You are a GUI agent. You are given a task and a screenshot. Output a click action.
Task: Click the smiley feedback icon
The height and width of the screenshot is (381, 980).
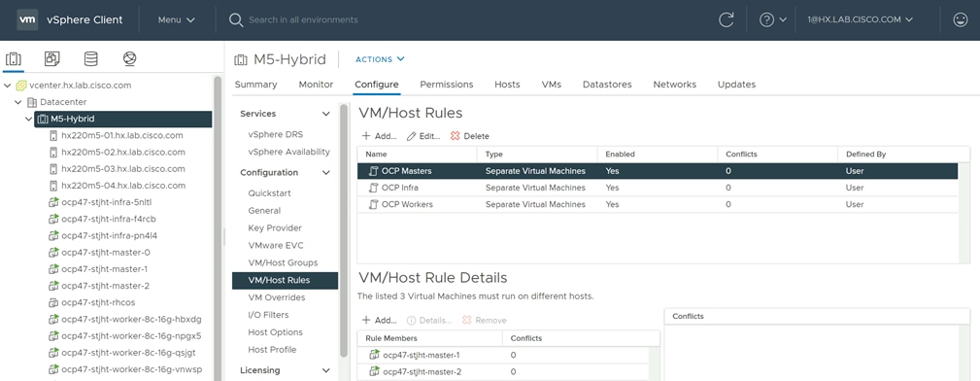(960, 20)
